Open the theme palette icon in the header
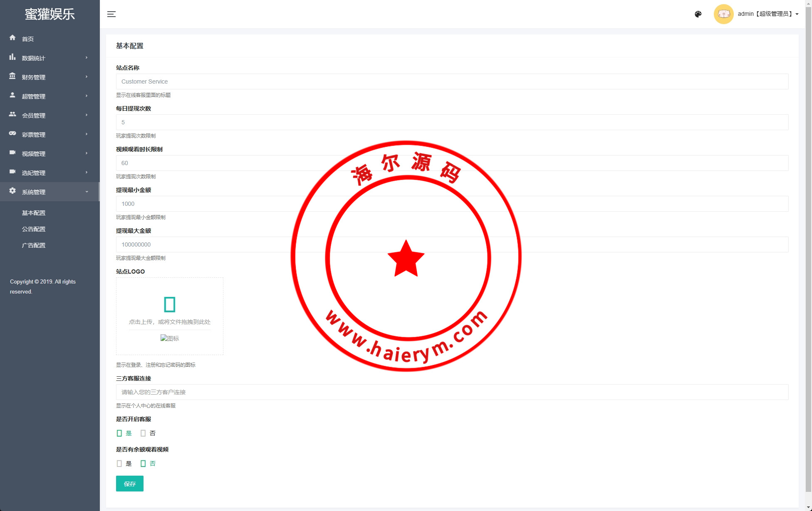 point(698,14)
